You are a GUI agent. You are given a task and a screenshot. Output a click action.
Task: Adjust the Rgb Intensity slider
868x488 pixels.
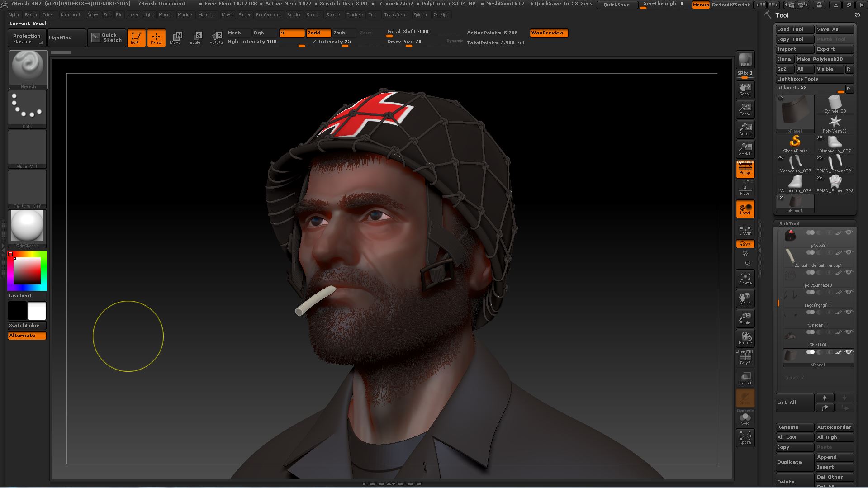pos(266,42)
